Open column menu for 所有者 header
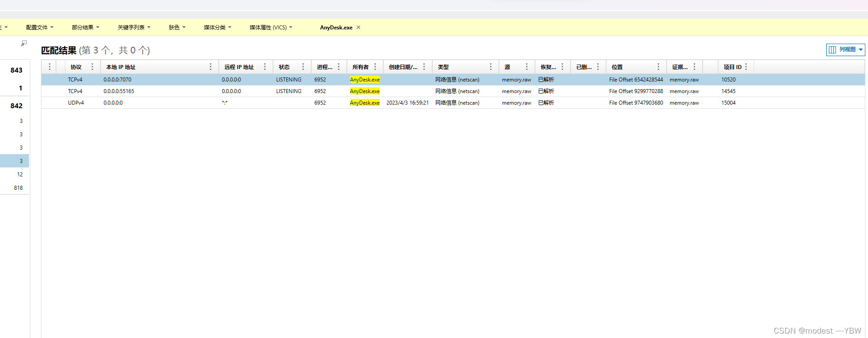868x338 pixels. pos(375,67)
